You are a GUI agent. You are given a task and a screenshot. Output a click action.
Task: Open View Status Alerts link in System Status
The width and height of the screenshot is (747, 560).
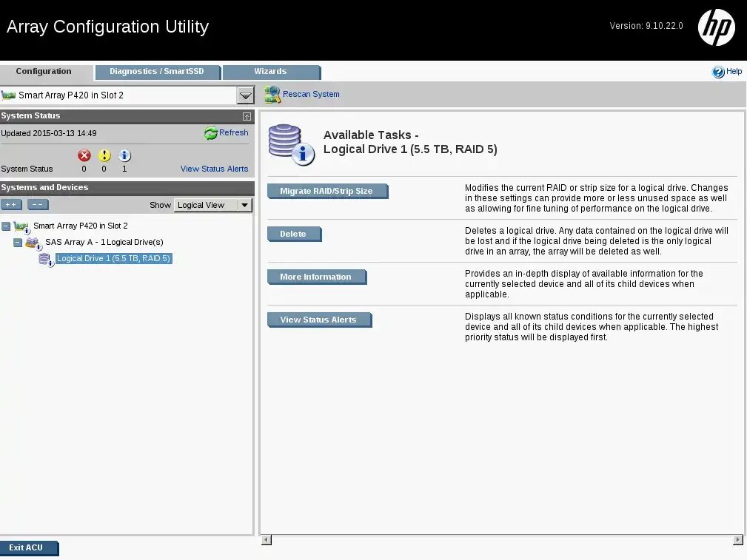click(215, 169)
